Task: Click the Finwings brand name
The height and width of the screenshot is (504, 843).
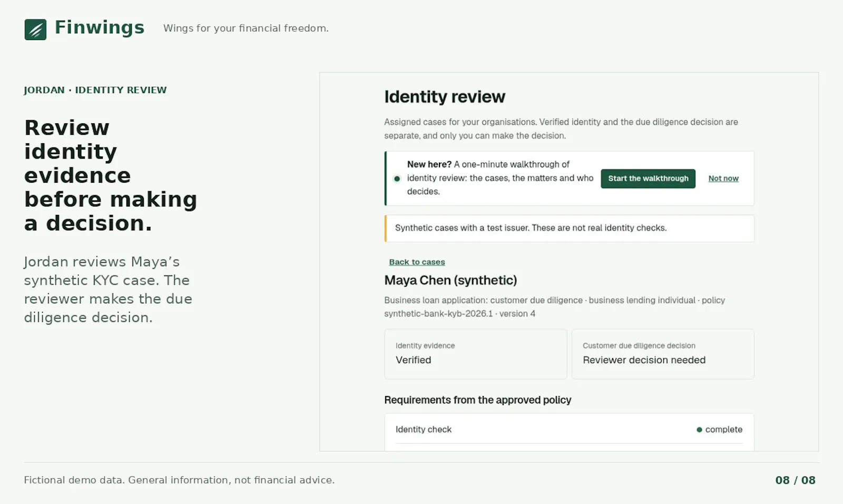Action: [100, 27]
